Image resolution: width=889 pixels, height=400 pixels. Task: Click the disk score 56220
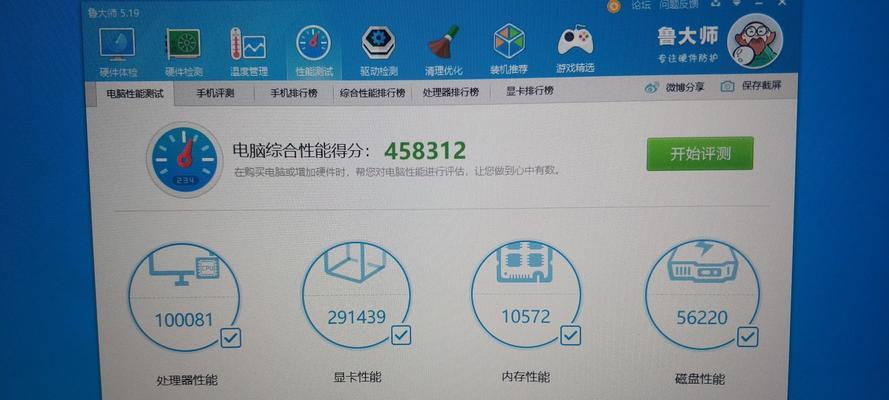coord(701,318)
